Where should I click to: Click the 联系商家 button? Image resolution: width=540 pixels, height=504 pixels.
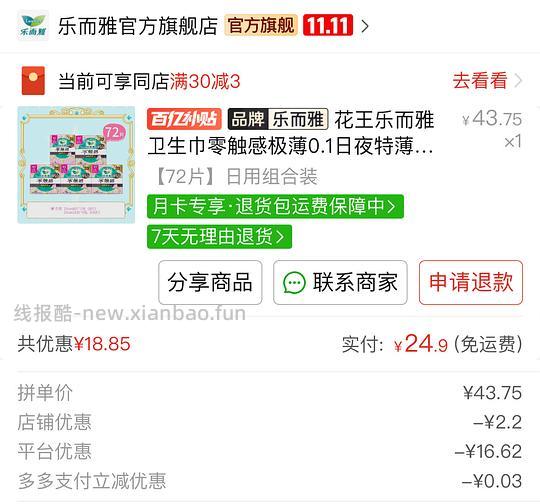coord(340,282)
